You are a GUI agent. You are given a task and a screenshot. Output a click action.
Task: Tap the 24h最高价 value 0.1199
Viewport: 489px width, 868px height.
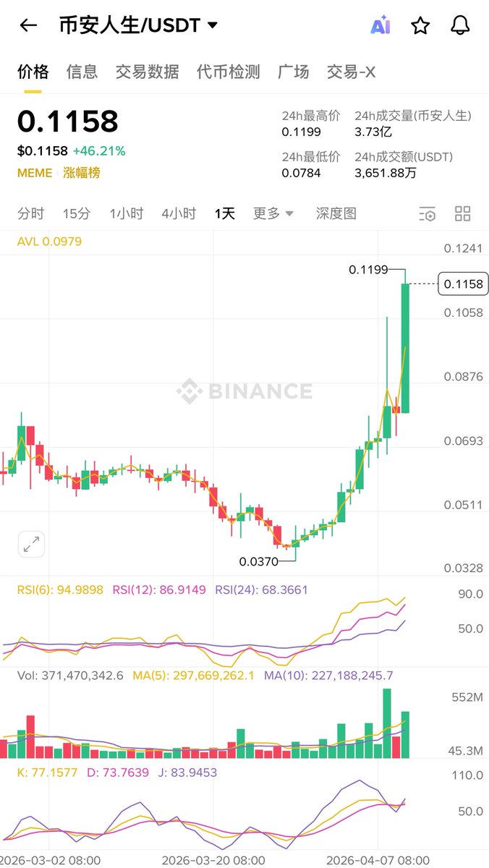(301, 132)
